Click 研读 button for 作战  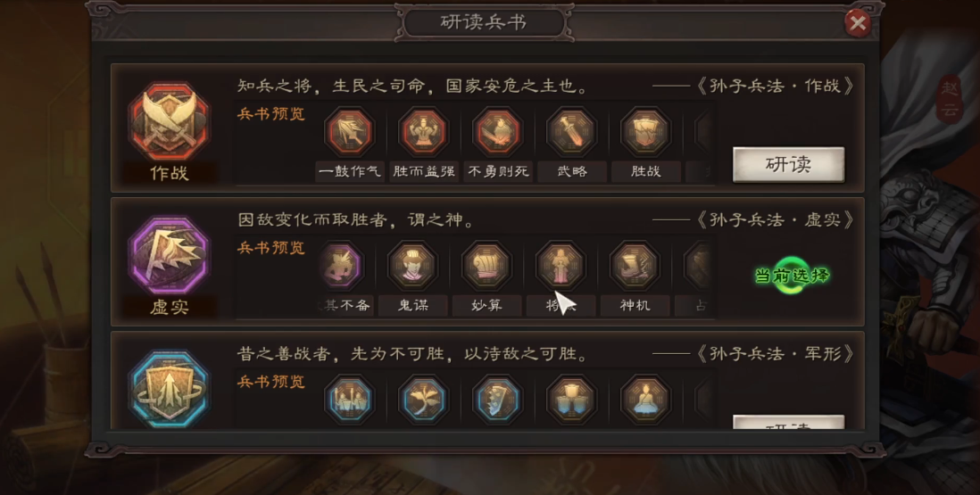(x=788, y=165)
